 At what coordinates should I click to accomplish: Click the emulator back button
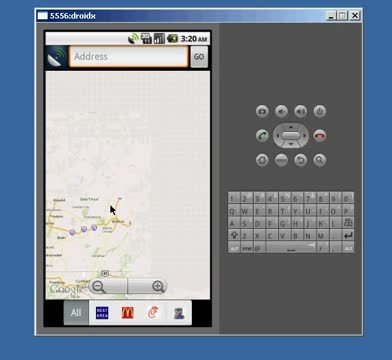point(301,160)
